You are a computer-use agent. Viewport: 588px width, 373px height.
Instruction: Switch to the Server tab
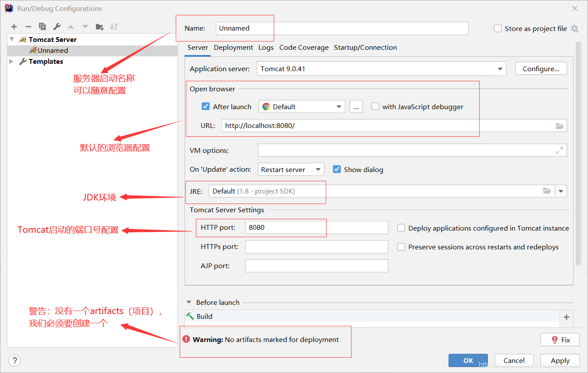(198, 48)
